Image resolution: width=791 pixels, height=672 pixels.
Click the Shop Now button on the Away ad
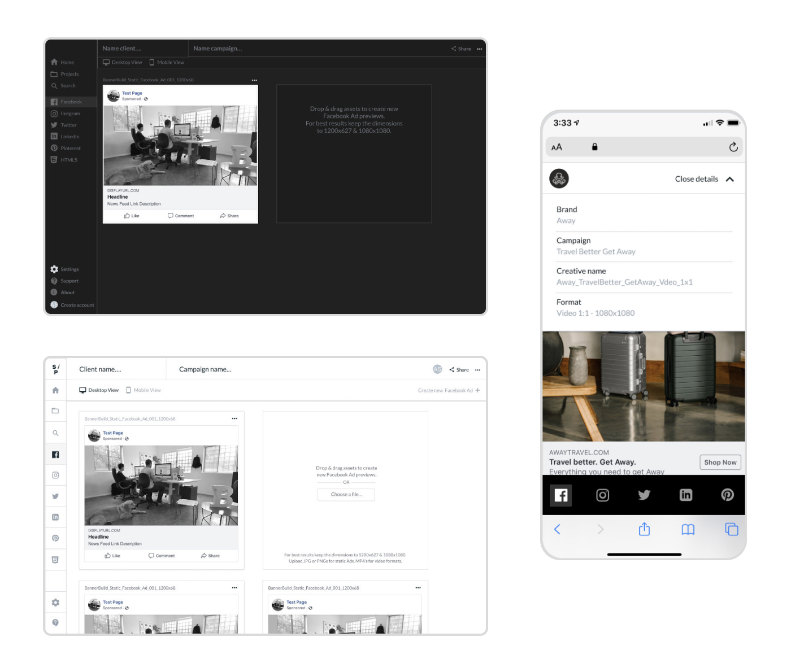(x=720, y=462)
